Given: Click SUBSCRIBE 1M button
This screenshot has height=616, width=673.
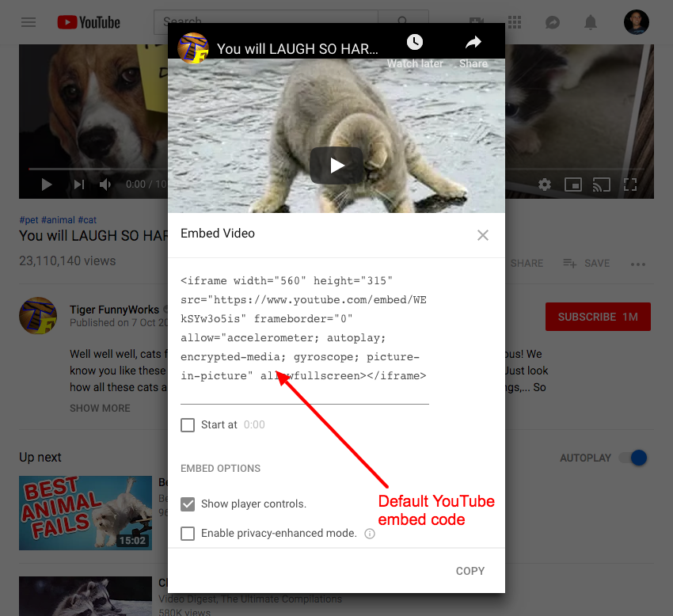Looking at the screenshot, I should coord(598,317).
